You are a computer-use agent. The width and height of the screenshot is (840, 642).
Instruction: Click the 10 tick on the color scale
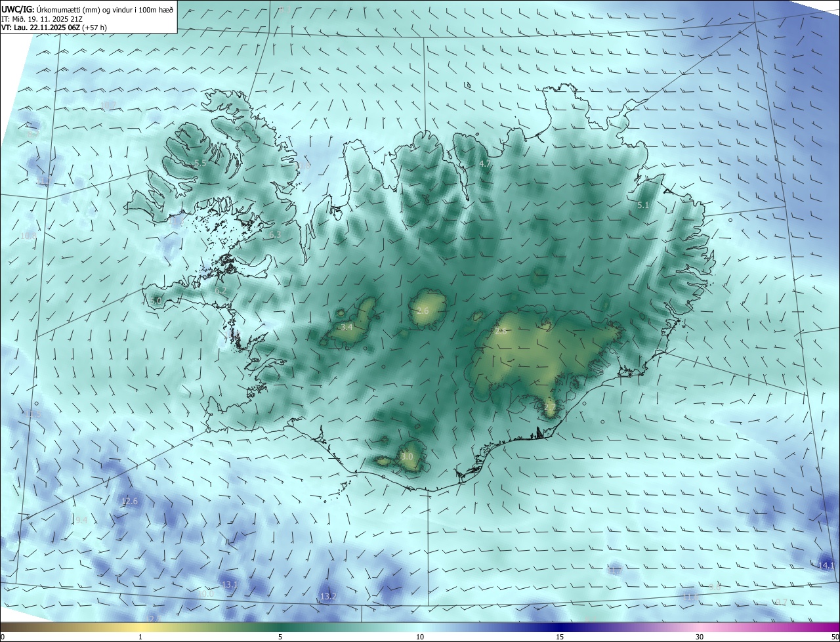(420, 637)
